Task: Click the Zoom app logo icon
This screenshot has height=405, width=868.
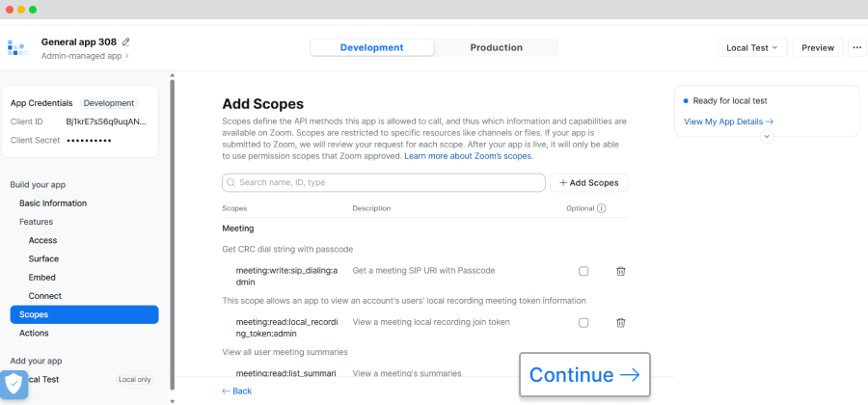Action: click(17, 47)
